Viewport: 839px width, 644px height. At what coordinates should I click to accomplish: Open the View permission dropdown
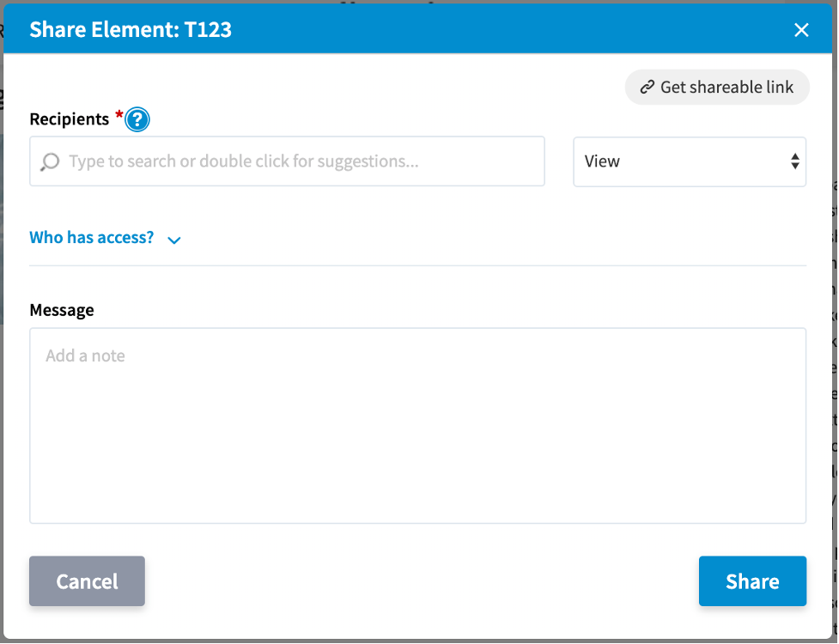[689, 161]
